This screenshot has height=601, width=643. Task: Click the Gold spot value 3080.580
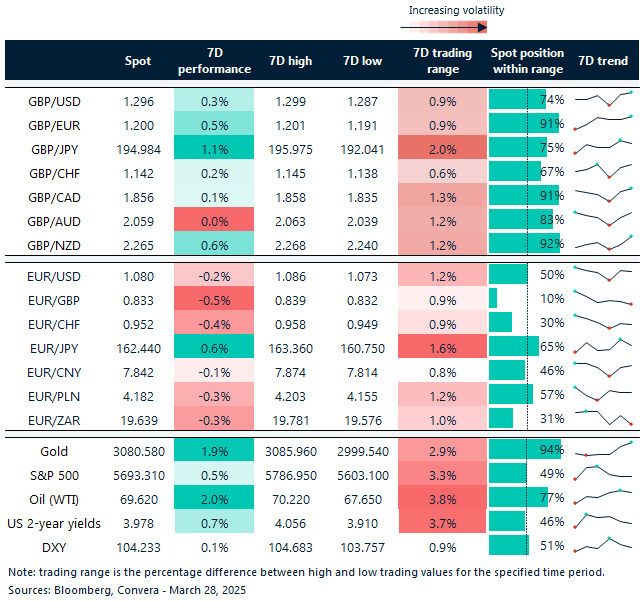click(139, 452)
